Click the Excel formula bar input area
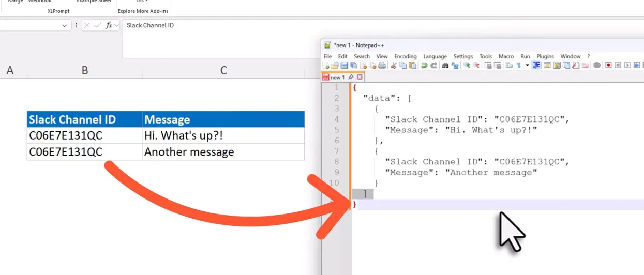Screen dimensions: 644x275 click(x=383, y=38)
